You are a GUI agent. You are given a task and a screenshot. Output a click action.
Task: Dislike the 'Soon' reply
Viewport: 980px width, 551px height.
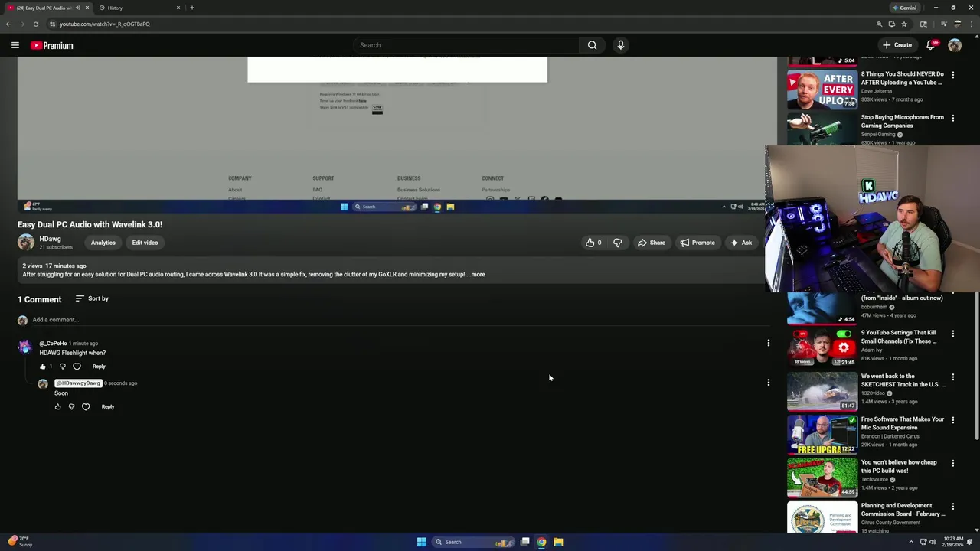(72, 407)
